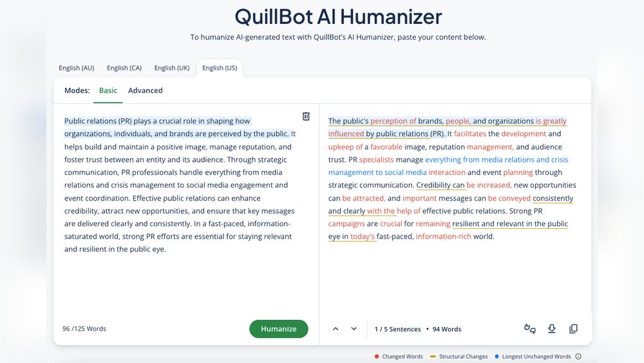Click the 'QuillBot AI Humanizer' heading

(x=338, y=17)
